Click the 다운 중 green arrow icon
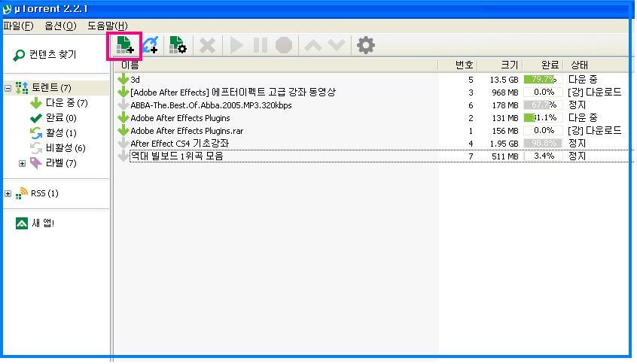 click(x=35, y=103)
